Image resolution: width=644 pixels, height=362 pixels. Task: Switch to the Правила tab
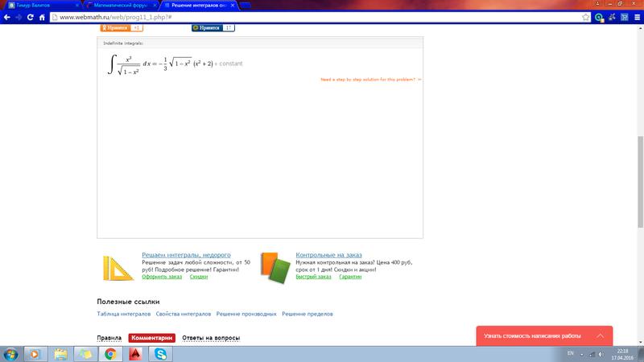point(109,338)
